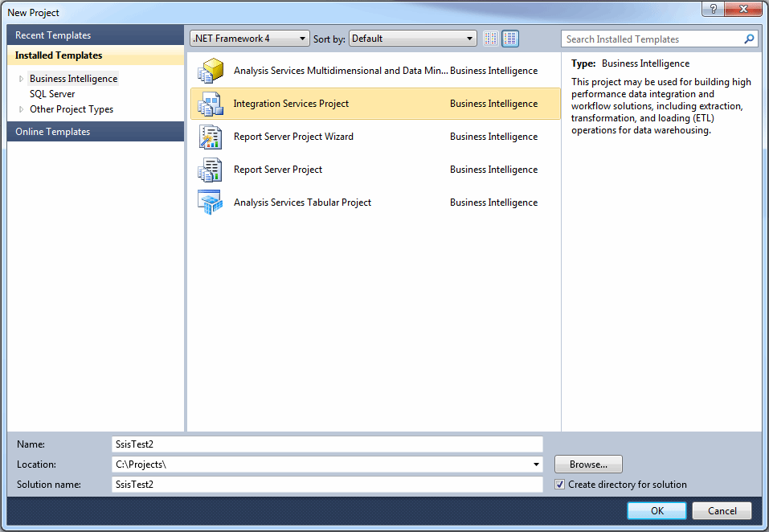Switch to small icons view
This screenshot has width=769, height=532.
pos(491,38)
